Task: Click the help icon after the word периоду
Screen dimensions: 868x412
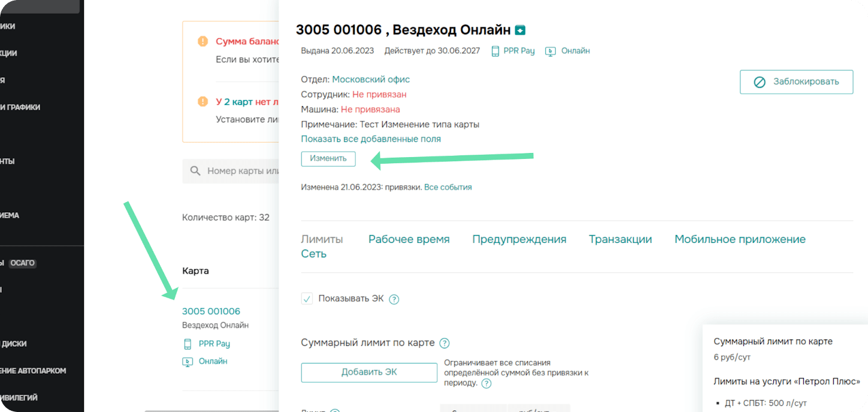Action: (486, 383)
